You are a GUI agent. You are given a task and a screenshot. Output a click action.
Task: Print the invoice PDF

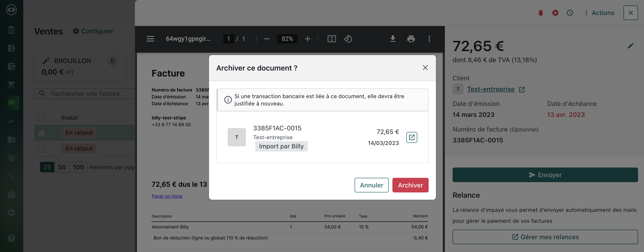coord(411,39)
